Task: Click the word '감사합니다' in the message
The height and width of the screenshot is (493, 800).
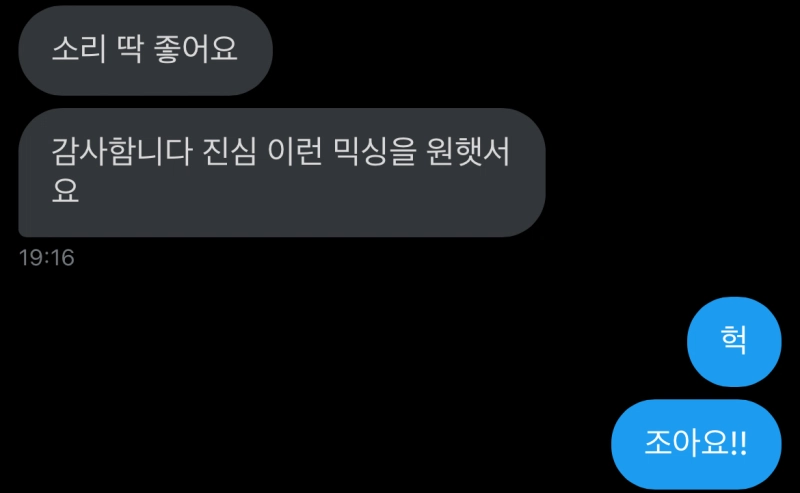Action: click(121, 152)
